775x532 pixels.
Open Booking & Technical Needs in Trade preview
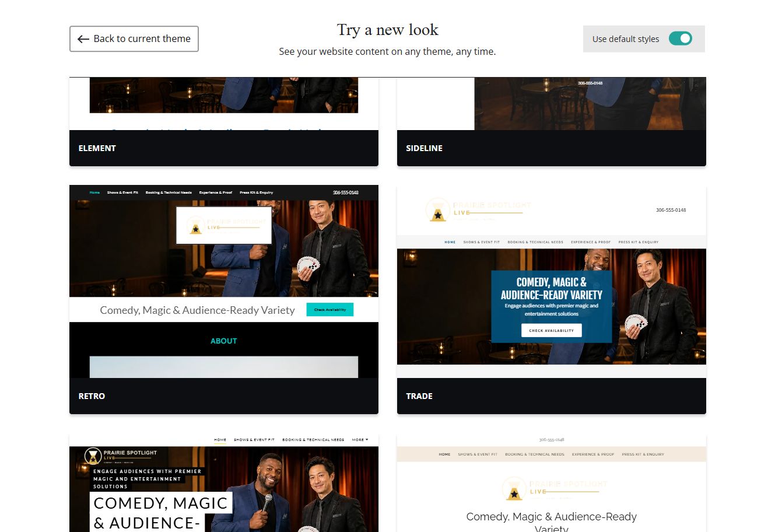[535, 242]
